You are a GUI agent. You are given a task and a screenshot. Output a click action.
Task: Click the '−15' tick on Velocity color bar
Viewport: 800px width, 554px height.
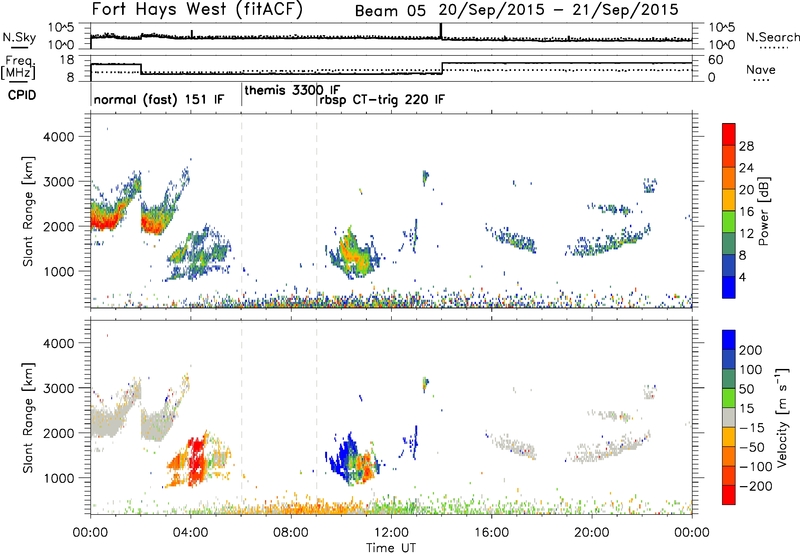(x=751, y=427)
